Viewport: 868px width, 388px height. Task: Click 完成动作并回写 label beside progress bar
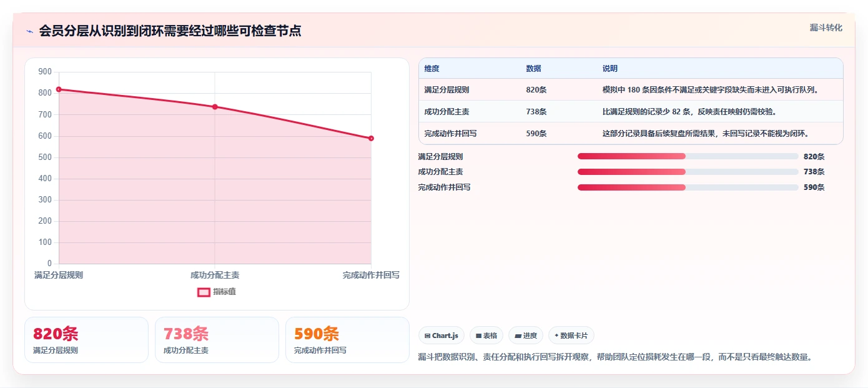pos(444,187)
